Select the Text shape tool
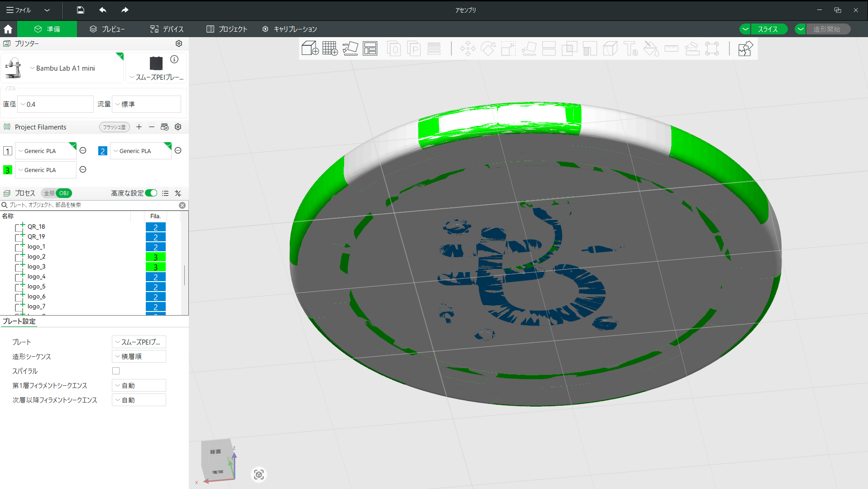868x489 pixels. (630, 48)
